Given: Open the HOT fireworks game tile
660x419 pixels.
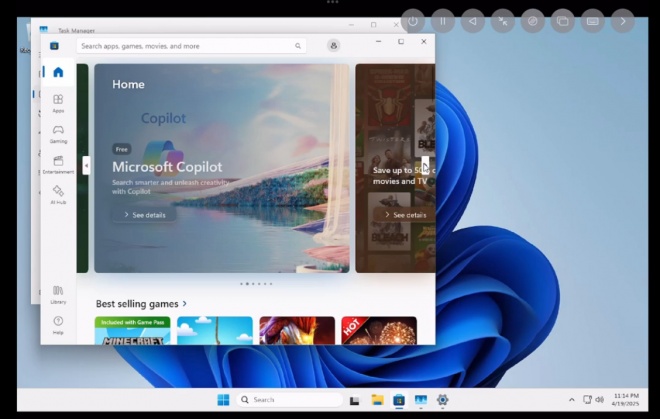Looking at the screenshot, I should click(x=379, y=331).
